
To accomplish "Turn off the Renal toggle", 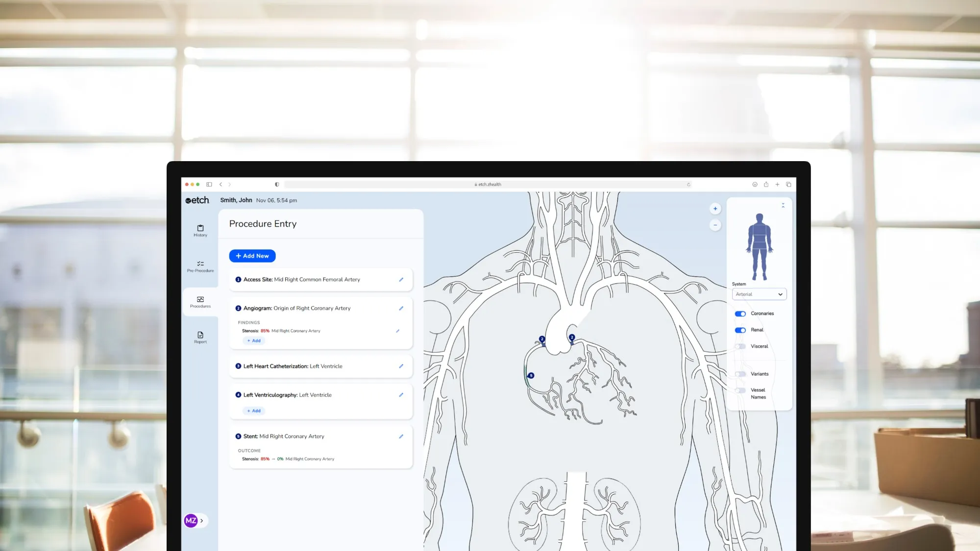I will pyautogui.click(x=740, y=330).
